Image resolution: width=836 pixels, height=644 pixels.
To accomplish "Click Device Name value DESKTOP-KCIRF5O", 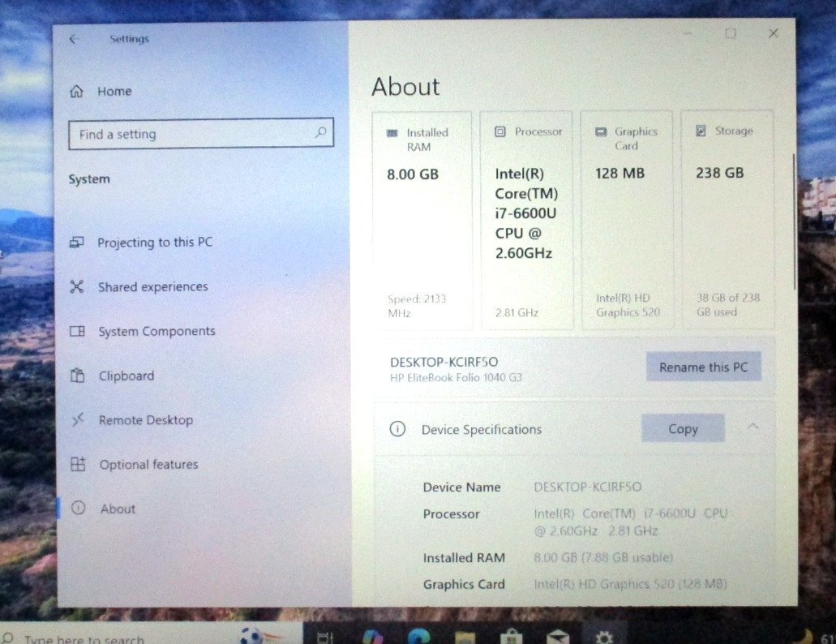I will pyautogui.click(x=588, y=487).
